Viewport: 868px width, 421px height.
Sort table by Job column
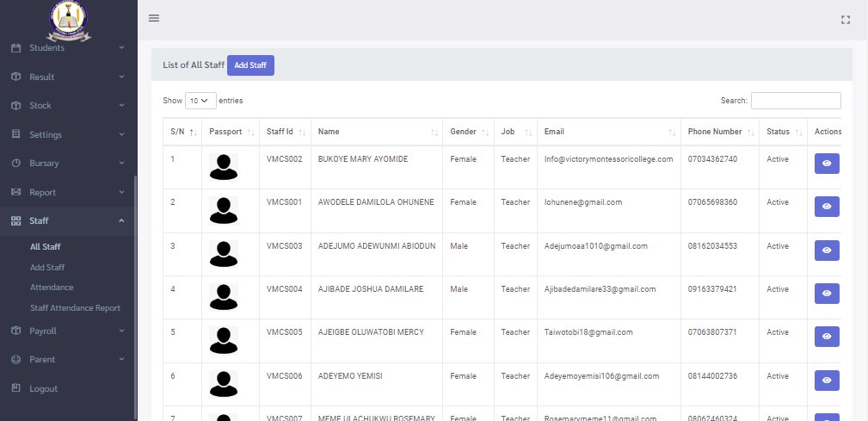515,132
